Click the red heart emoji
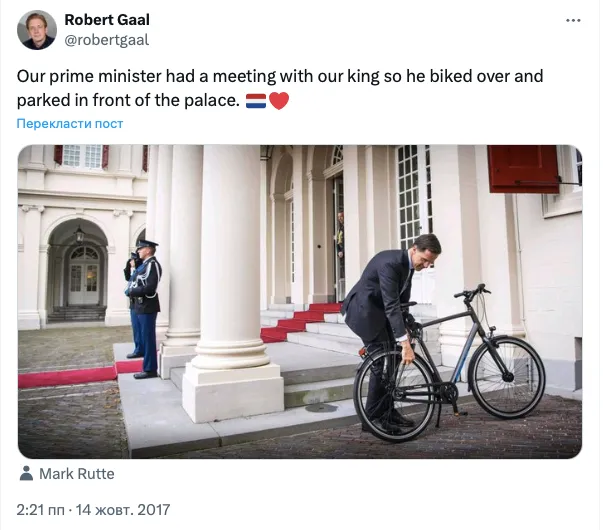Image resolution: width=603 pixels, height=530 pixels. pos(279,101)
